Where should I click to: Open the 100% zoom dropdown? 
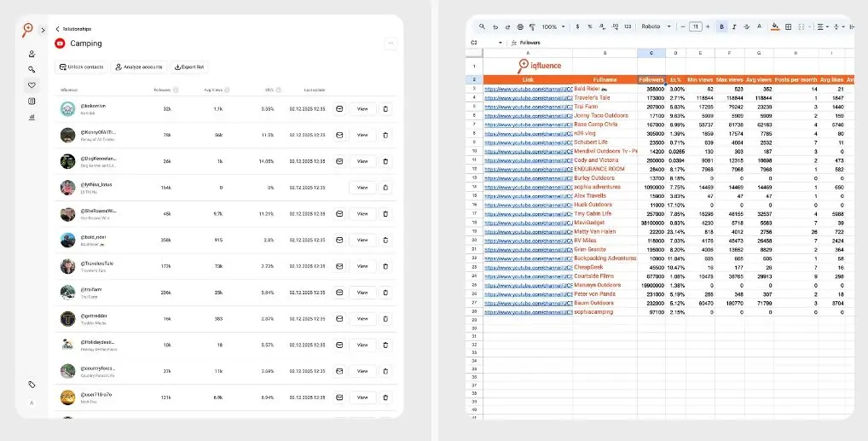point(552,26)
